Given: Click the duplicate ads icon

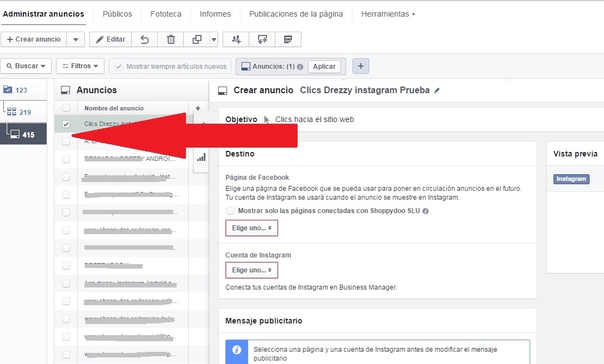Looking at the screenshot, I should coord(197,39).
